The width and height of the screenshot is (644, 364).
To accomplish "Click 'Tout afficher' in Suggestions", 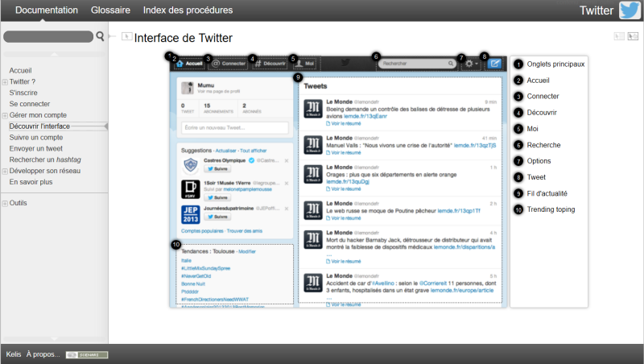I will [x=253, y=151].
